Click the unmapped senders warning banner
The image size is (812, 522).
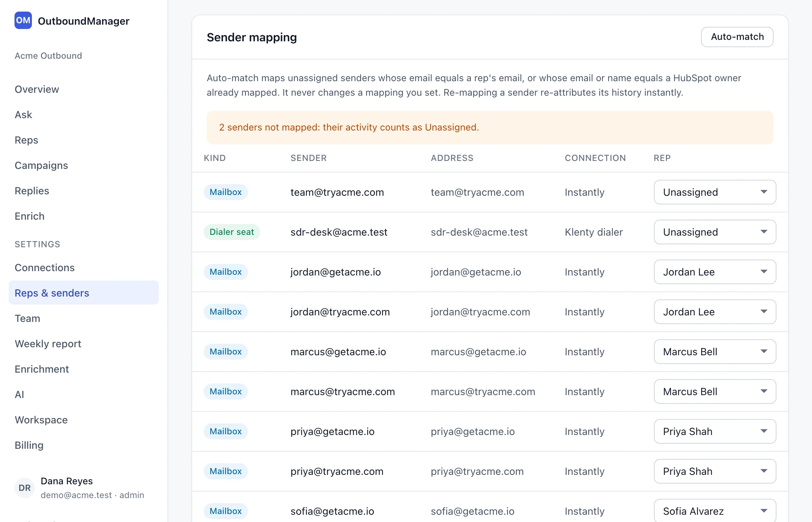coord(490,128)
